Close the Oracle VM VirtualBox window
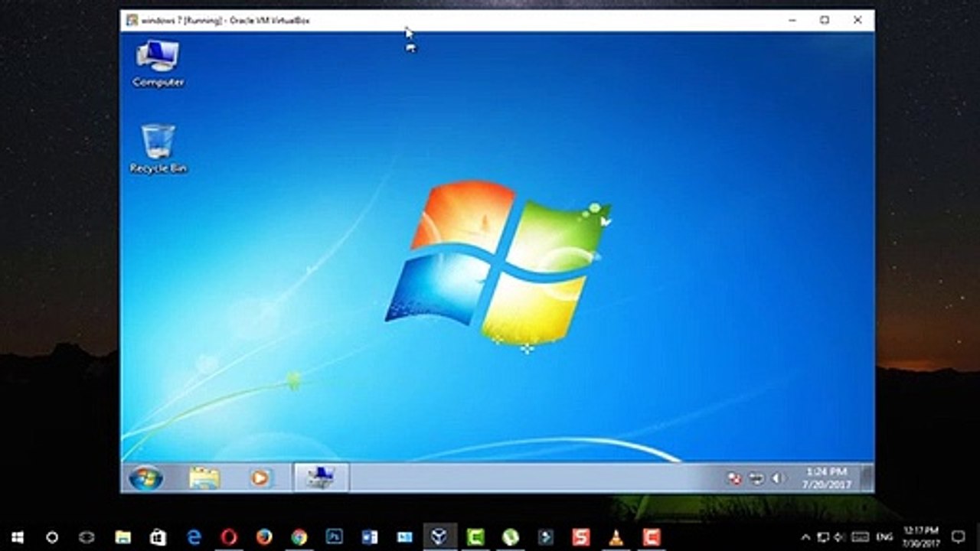Screen dimensions: 980x551 click(857, 20)
